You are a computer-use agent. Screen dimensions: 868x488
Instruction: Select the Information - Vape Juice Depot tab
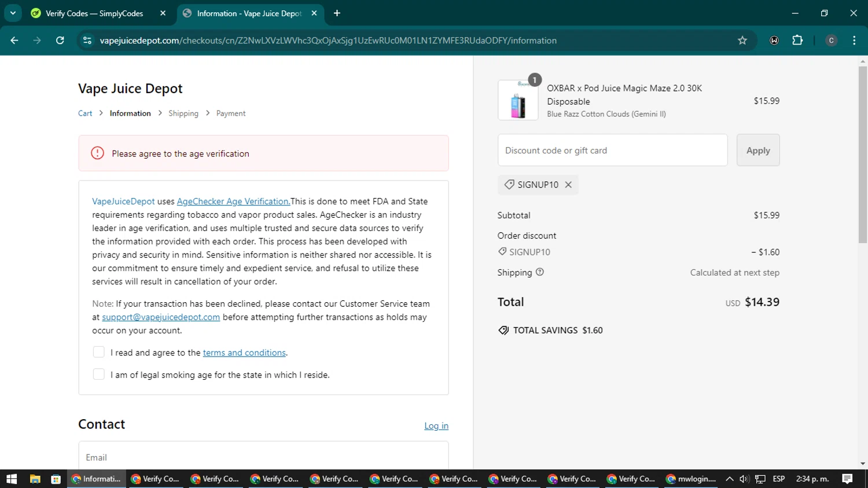[x=249, y=13]
